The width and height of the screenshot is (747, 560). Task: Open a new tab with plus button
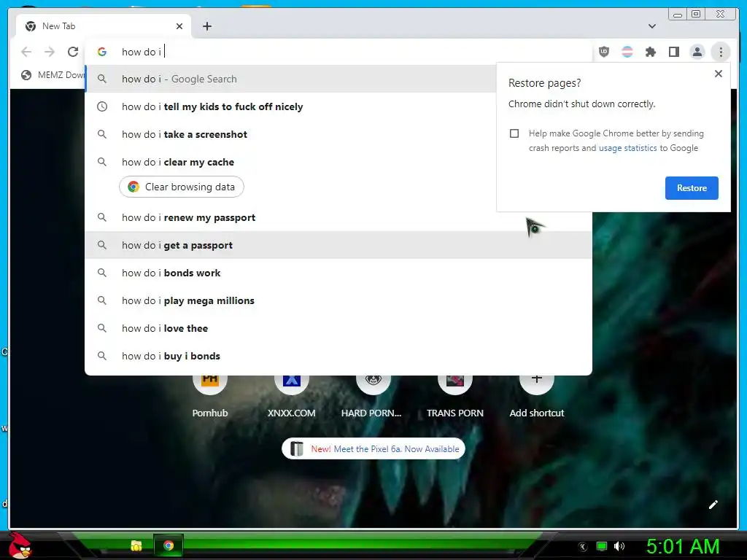click(206, 26)
